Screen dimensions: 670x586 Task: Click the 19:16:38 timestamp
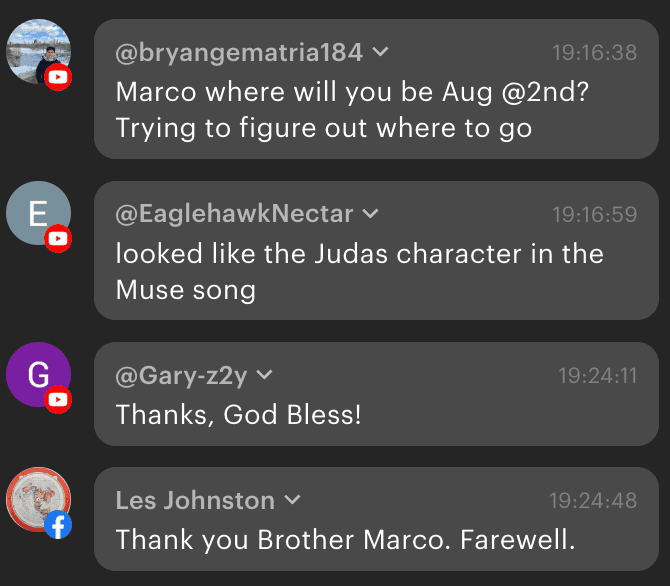[595, 52]
